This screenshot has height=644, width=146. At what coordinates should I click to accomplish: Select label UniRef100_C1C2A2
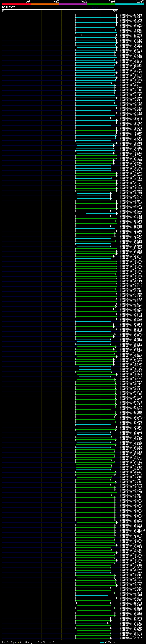tap(131, 231)
